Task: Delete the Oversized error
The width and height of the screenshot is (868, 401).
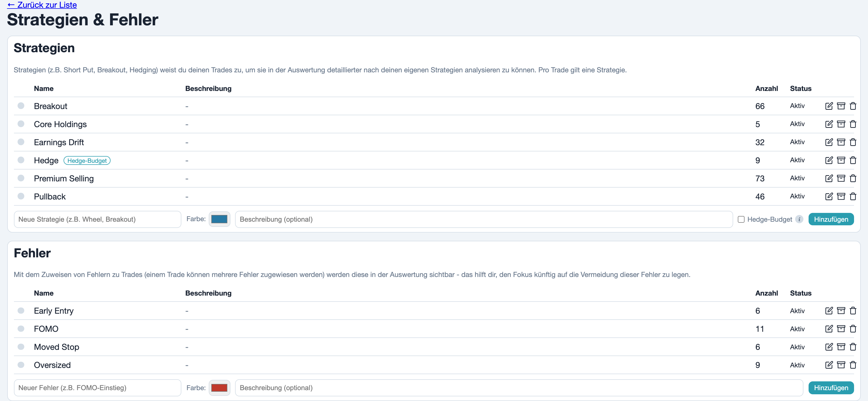Action: click(853, 365)
